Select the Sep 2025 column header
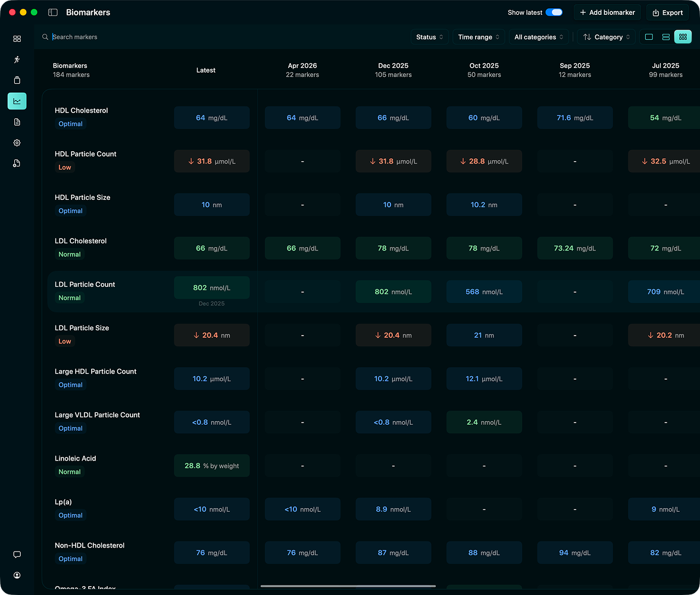This screenshot has width=700, height=595. (x=574, y=70)
